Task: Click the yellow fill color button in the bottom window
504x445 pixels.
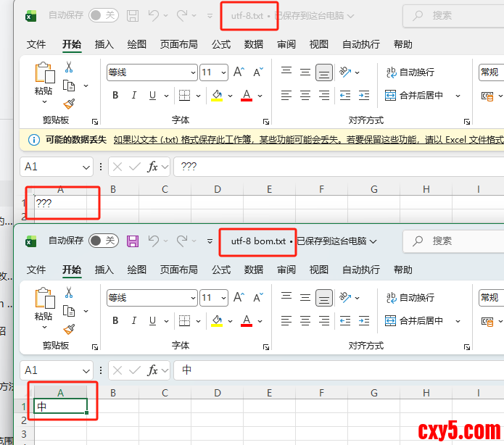Action: [217, 320]
